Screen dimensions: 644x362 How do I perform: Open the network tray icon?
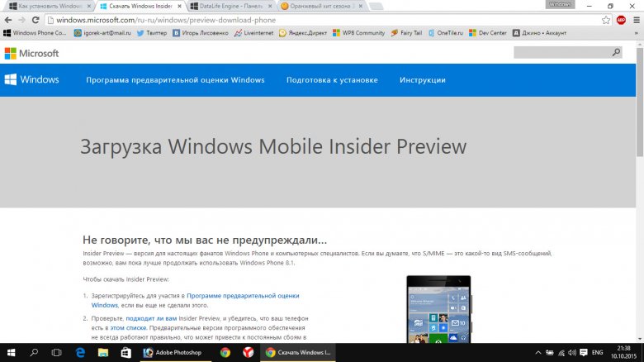pyautogui.click(x=561, y=353)
